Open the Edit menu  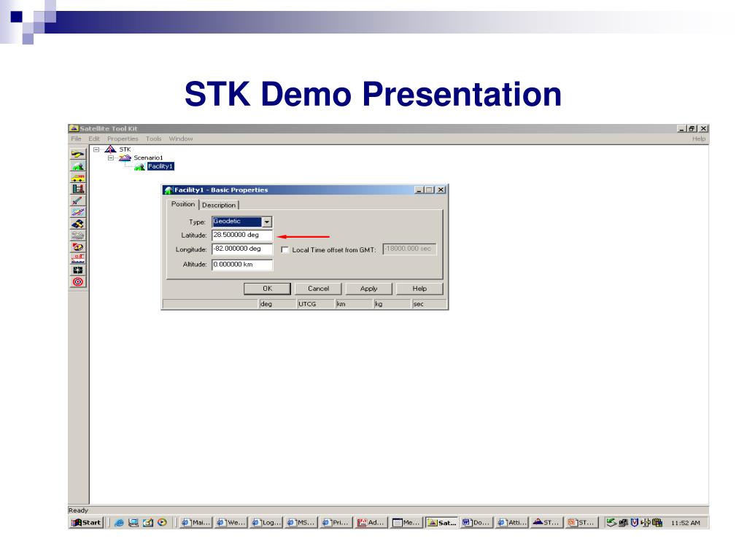[x=94, y=139]
